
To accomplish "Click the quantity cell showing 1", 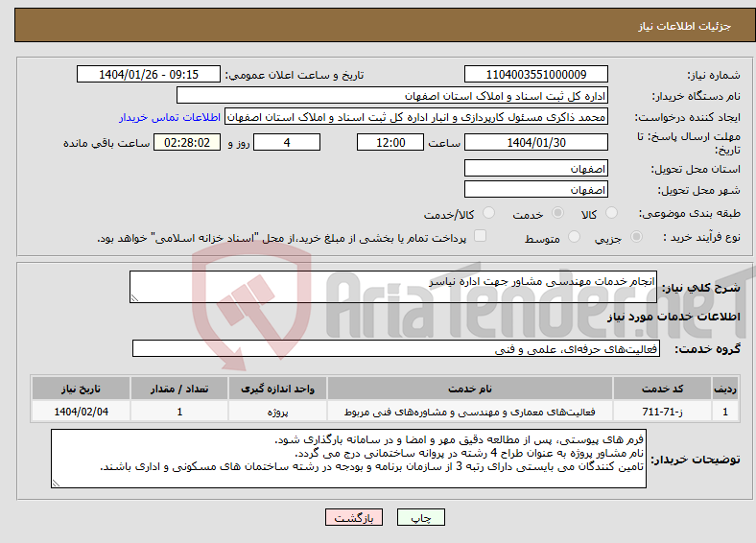I will tap(178, 412).
